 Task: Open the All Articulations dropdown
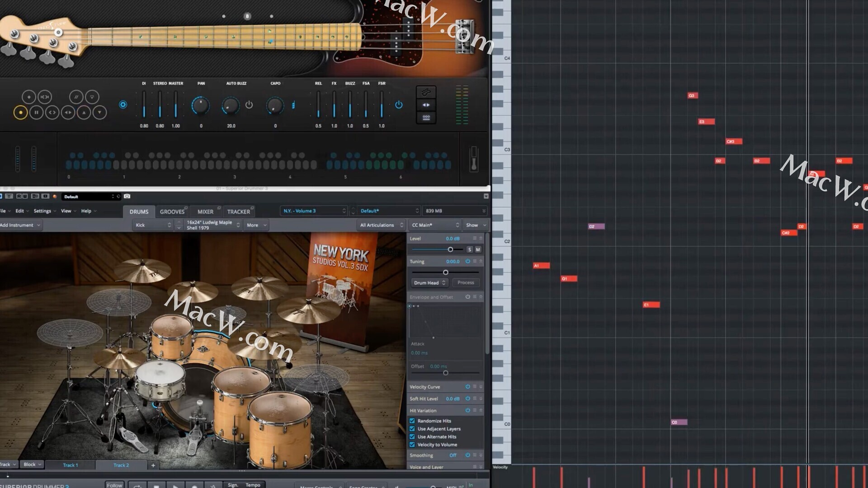coord(381,225)
